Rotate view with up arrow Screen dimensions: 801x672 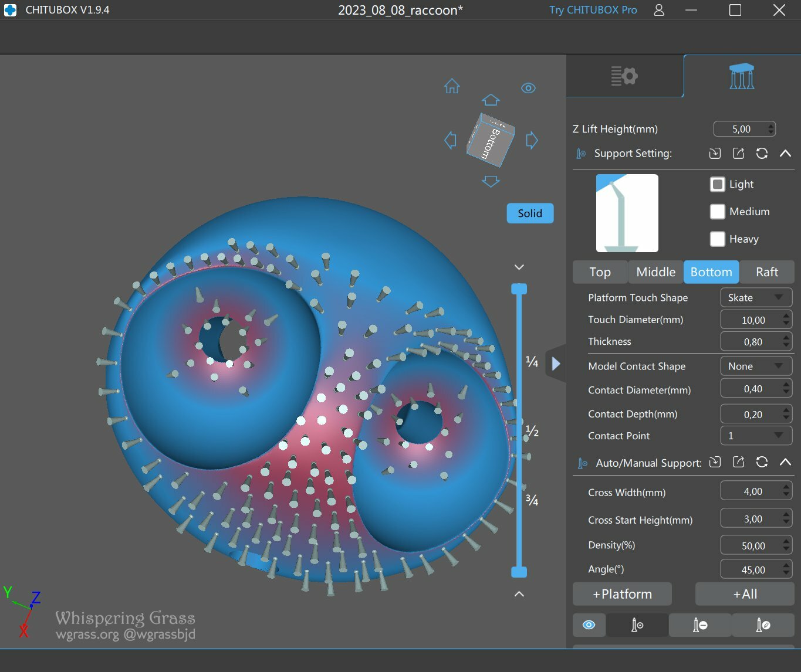point(491,100)
